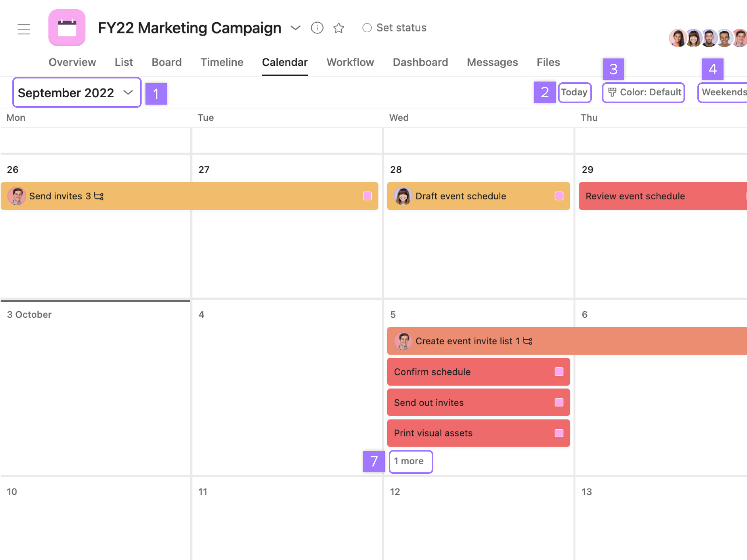
Task: Click Set status button
Action: click(x=394, y=28)
